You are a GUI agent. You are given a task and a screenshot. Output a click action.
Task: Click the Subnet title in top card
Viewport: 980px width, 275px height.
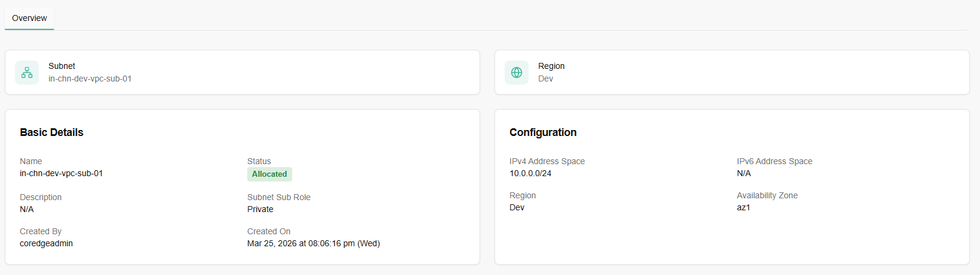(62, 66)
